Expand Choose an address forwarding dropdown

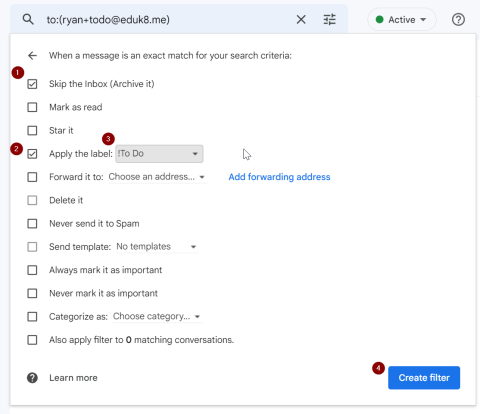pos(157,177)
